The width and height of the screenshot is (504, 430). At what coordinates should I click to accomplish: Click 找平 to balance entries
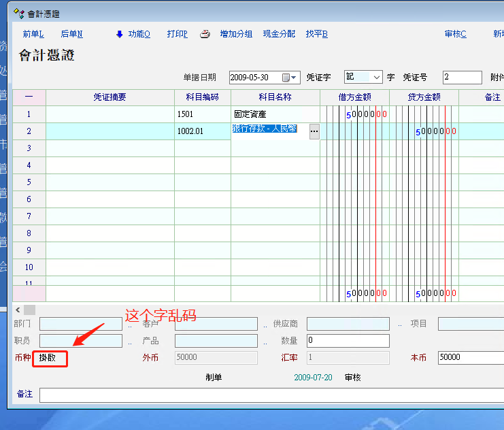[316, 34]
